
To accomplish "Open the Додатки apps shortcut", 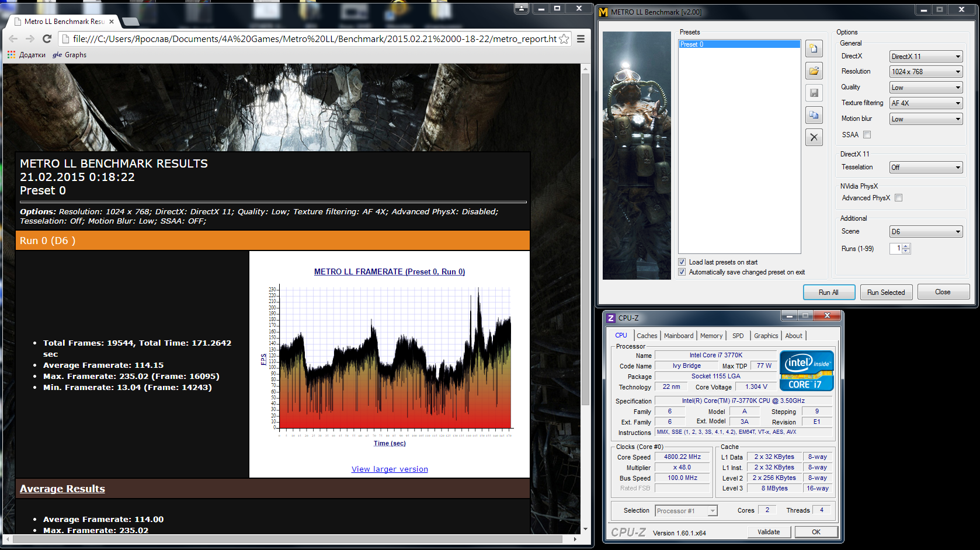I will 26,55.
